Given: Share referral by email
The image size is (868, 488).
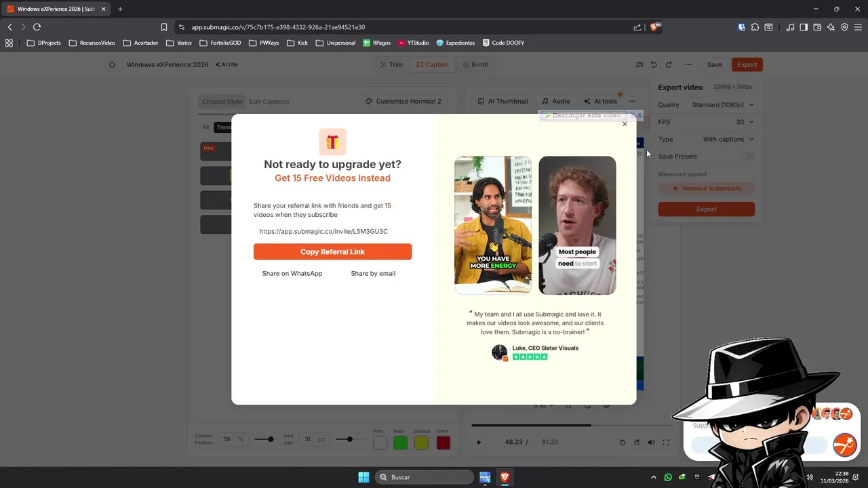Looking at the screenshot, I should pyautogui.click(x=373, y=273).
